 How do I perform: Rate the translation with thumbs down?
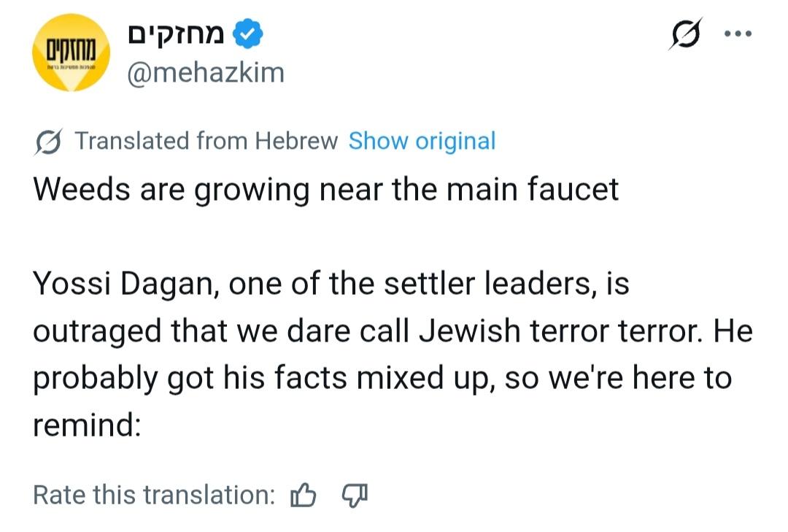(x=355, y=496)
